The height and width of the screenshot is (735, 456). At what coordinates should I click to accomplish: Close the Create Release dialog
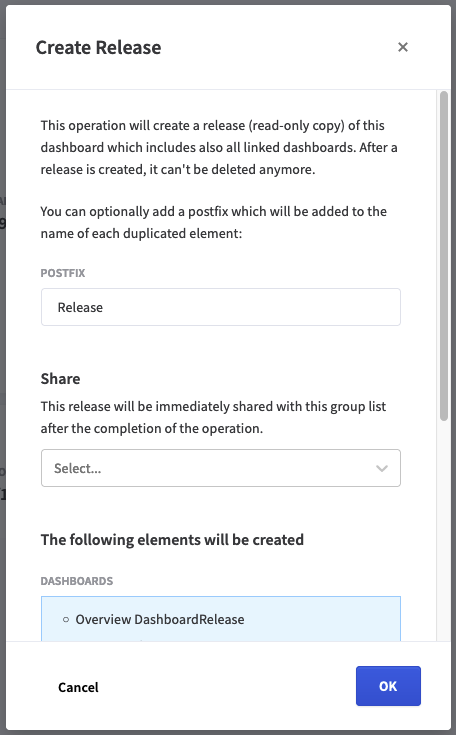click(403, 47)
